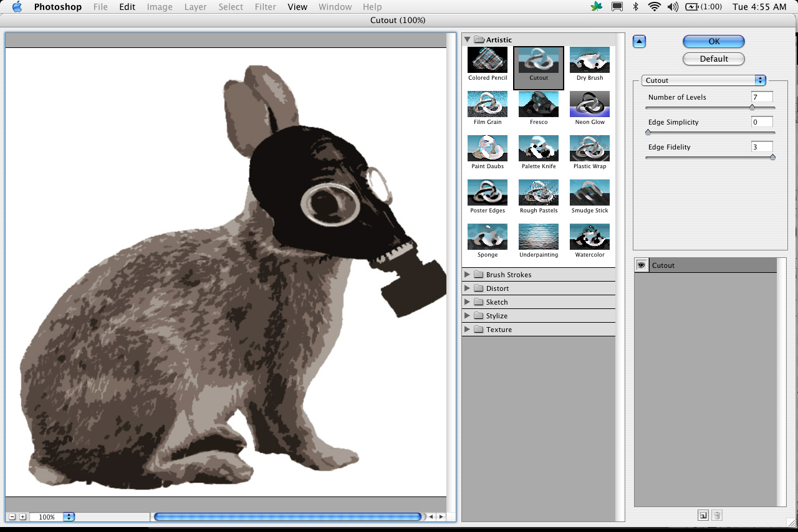Create a new effect layer
Screen dimensions: 798x532
click(x=703, y=515)
